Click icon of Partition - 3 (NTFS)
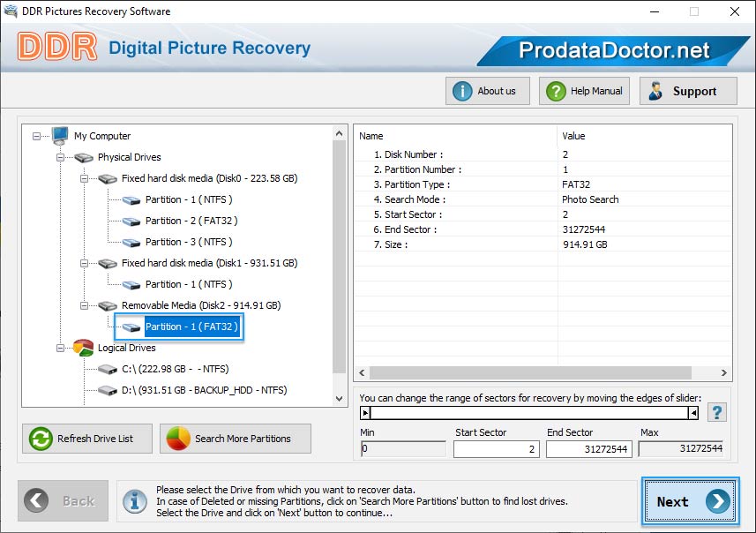The width and height of the screenshot is (756, 533). [x=131, y=243]
